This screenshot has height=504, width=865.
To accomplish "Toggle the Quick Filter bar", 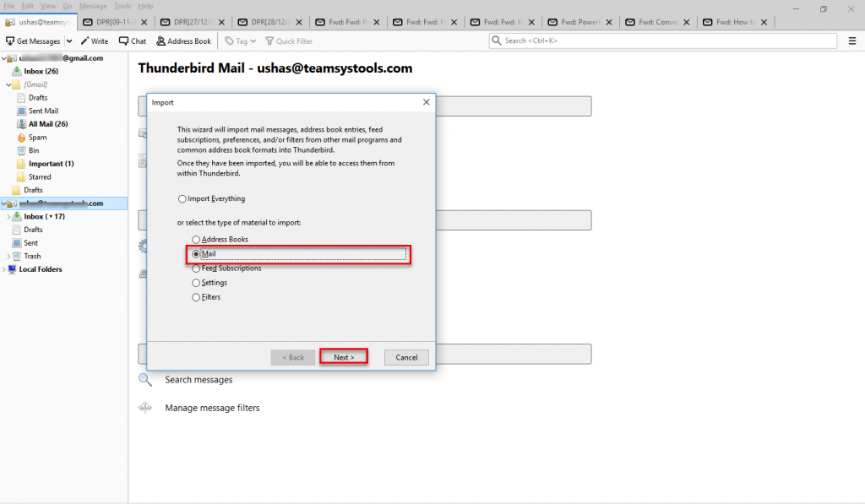I will click(x=289, y=41).
